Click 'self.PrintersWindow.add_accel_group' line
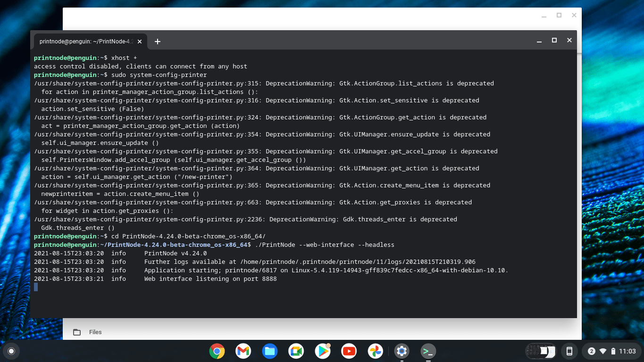 [174, 160]
